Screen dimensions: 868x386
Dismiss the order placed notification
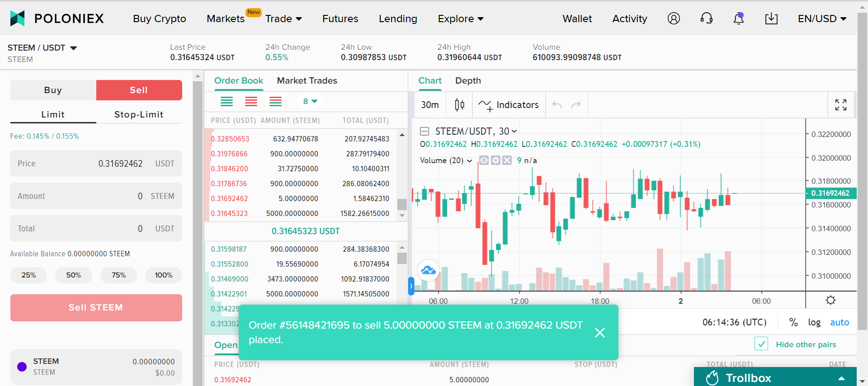600,333
